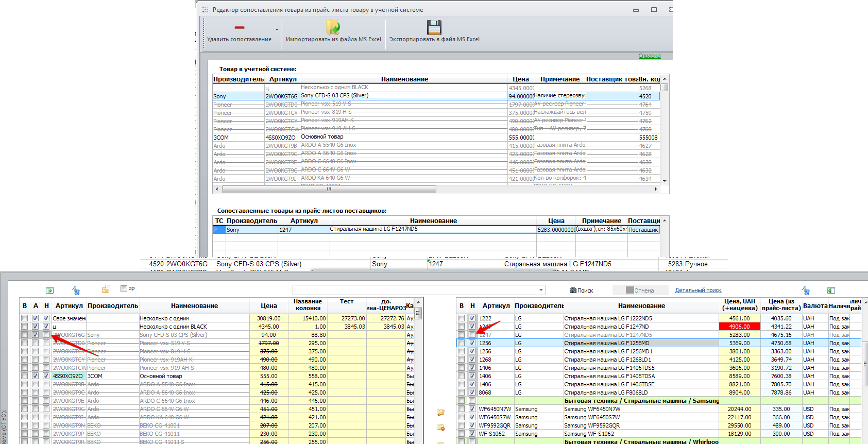Slide horizontal scrollbar thumb of accounting-system table

329,189
